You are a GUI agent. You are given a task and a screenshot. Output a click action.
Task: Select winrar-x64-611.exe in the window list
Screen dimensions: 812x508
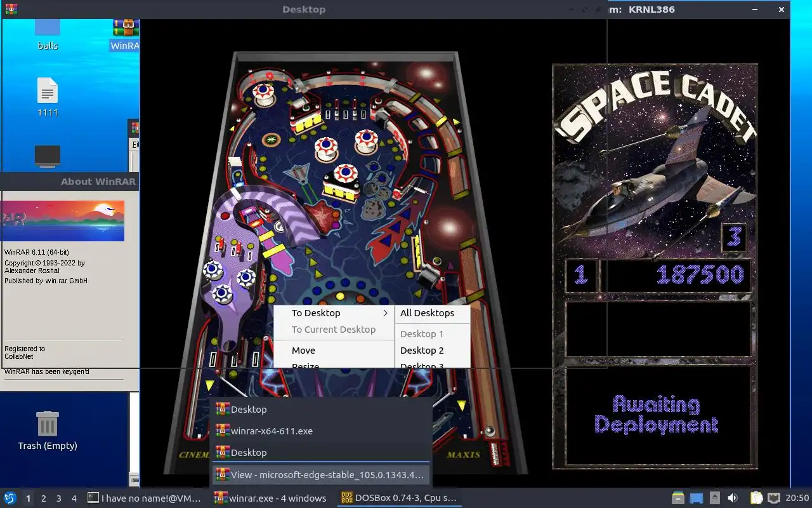click(x=321, y=431)
